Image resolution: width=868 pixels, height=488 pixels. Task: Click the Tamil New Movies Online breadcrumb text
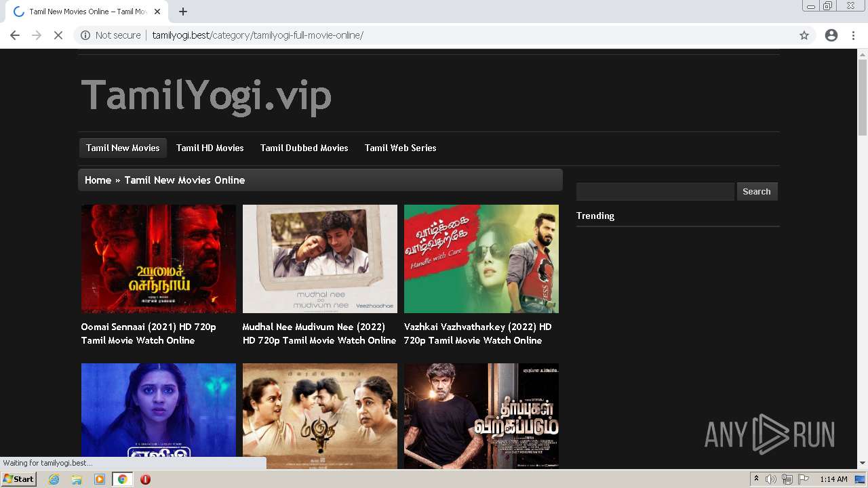point(184,180)
